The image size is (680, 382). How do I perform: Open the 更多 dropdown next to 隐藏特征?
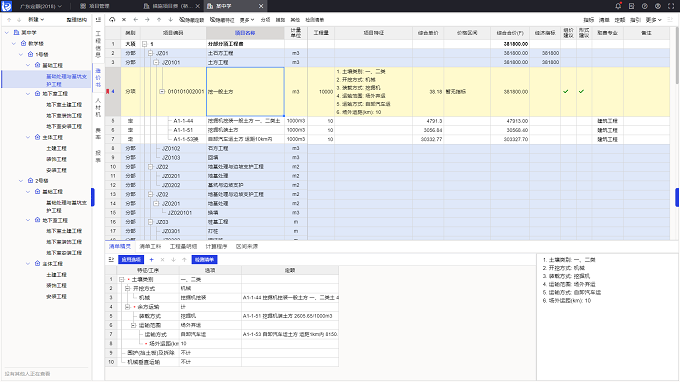pyautogui.click(x=247, y=20)
